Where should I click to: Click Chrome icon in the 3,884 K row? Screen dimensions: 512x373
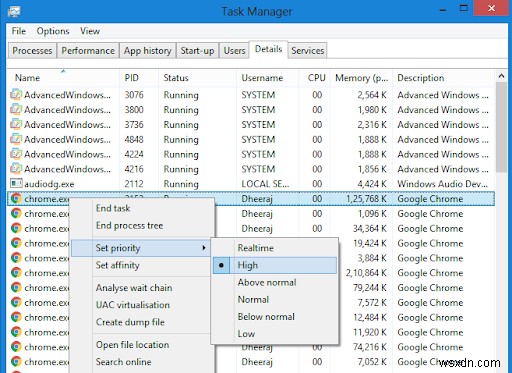16,258
